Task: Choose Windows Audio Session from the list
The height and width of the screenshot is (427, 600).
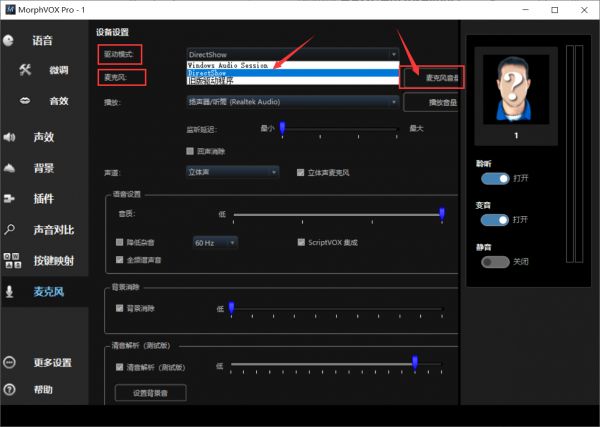Action: [293, 65]
